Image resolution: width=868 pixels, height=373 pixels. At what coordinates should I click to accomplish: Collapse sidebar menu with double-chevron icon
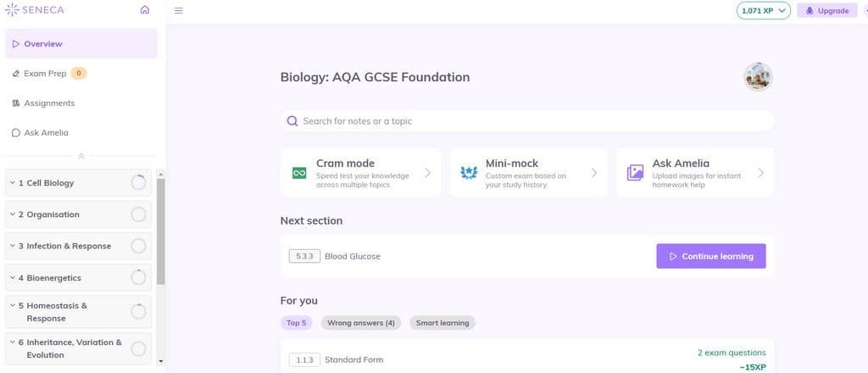(x=81, y=156)
